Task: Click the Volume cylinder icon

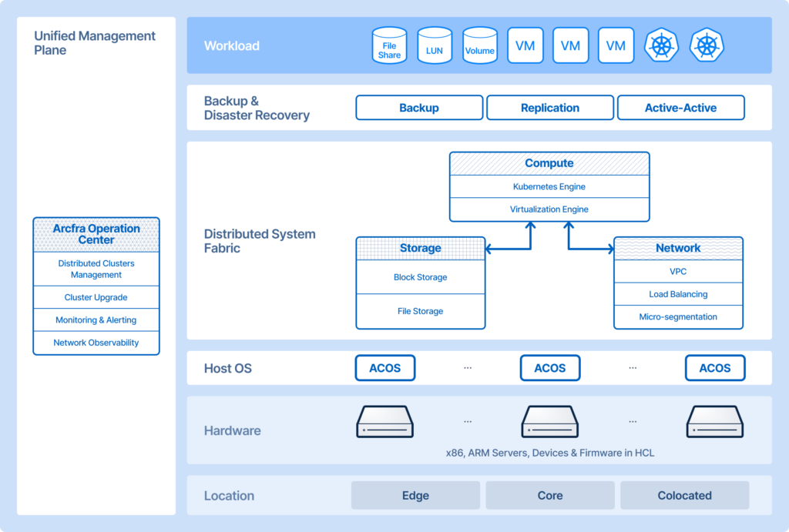Action: (479, 46)
